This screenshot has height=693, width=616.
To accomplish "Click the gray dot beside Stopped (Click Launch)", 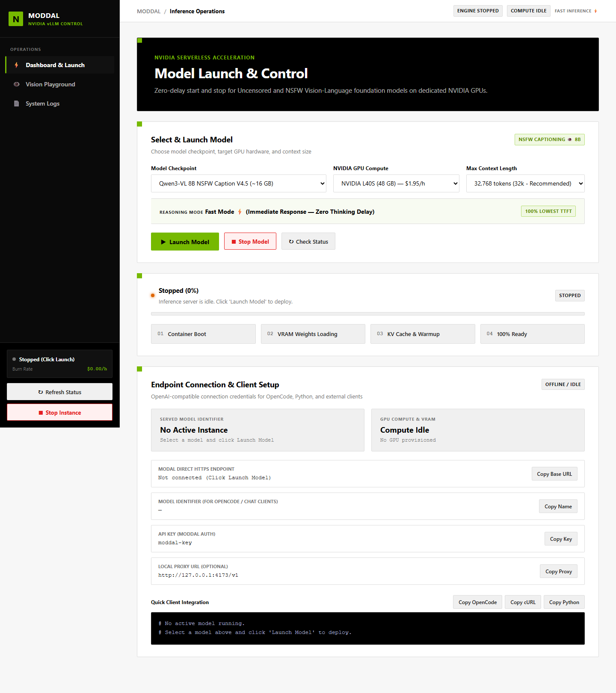I will pos(14,359).
